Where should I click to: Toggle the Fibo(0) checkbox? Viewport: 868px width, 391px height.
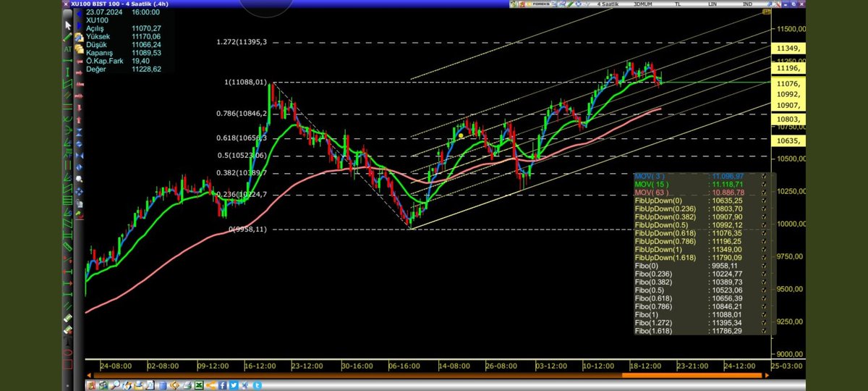pos(765,266)
